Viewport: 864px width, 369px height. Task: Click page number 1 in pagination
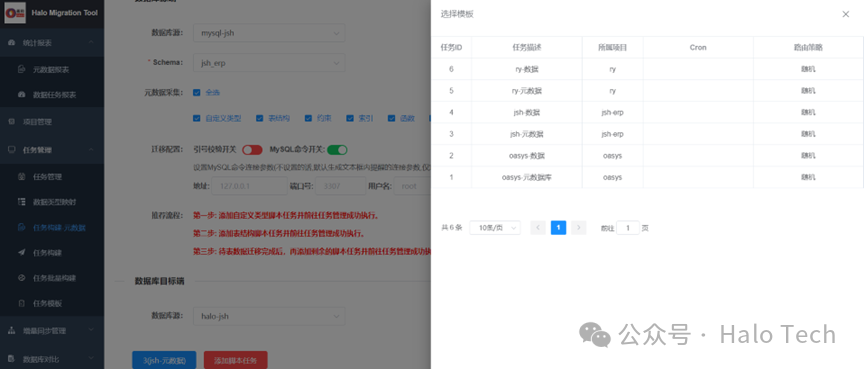pyautogui.click(x=558, y=227)
